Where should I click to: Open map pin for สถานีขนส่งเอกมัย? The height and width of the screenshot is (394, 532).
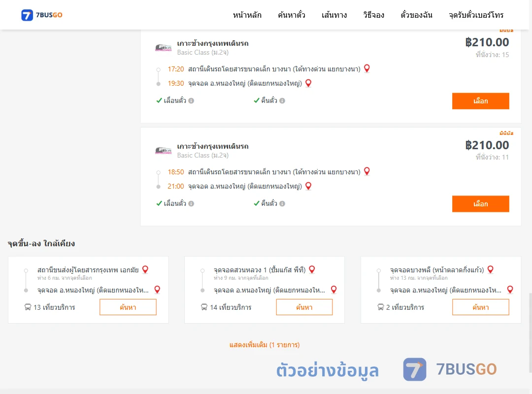145,269
